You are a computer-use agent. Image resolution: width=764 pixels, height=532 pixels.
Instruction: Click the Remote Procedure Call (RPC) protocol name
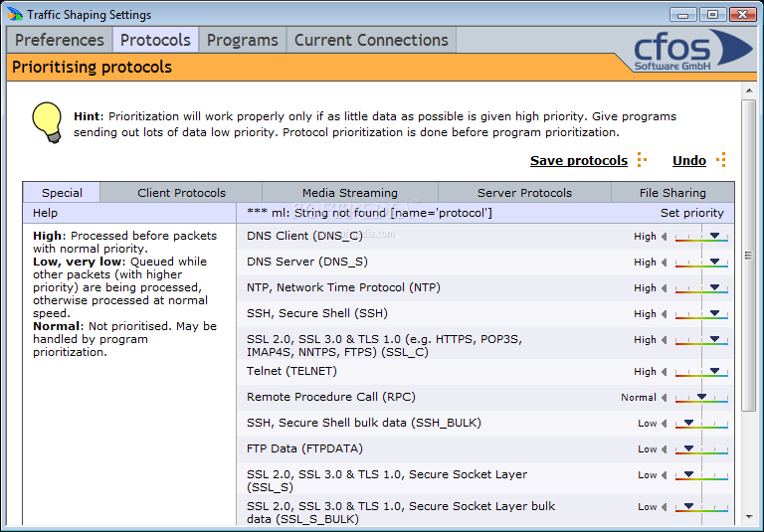331,397
